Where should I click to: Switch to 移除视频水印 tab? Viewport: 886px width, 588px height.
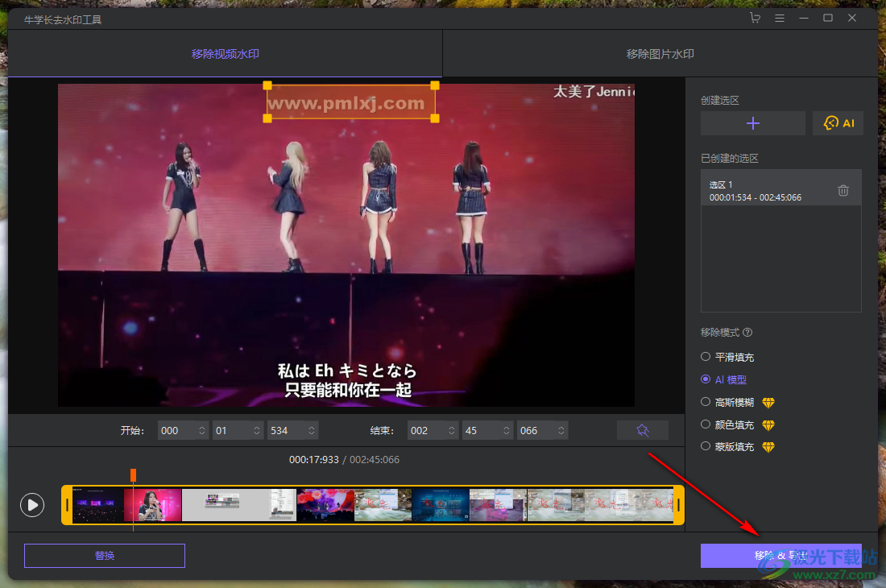point(225,54)
